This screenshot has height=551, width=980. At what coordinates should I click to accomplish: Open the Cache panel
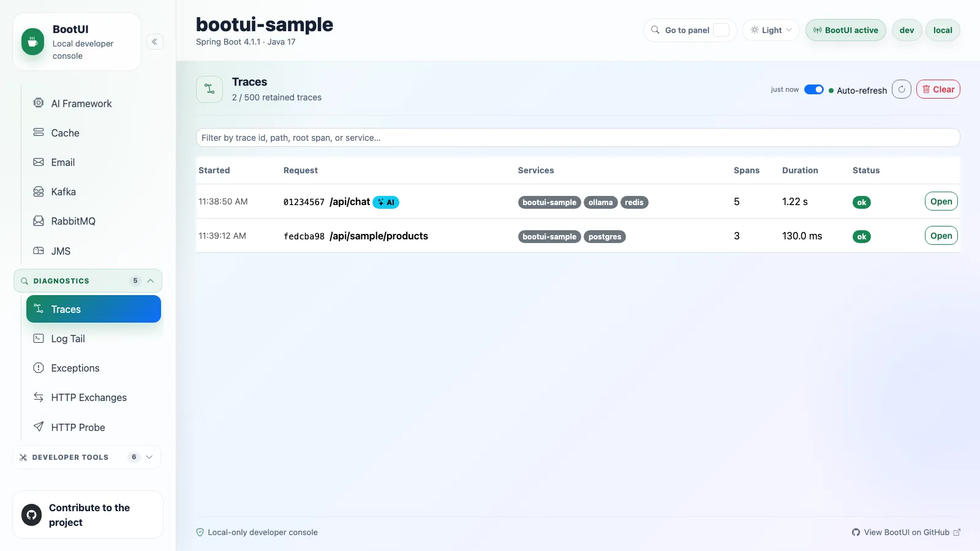(93, 133)
